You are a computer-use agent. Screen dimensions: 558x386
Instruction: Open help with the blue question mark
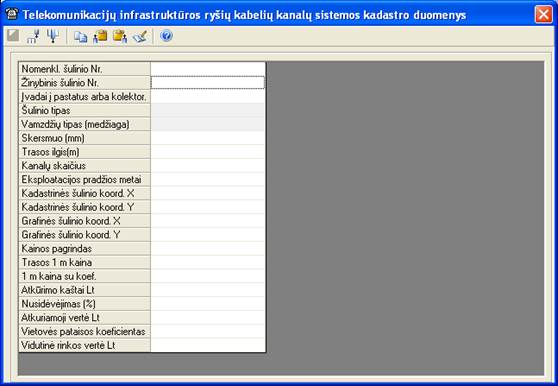pos(166,36)
